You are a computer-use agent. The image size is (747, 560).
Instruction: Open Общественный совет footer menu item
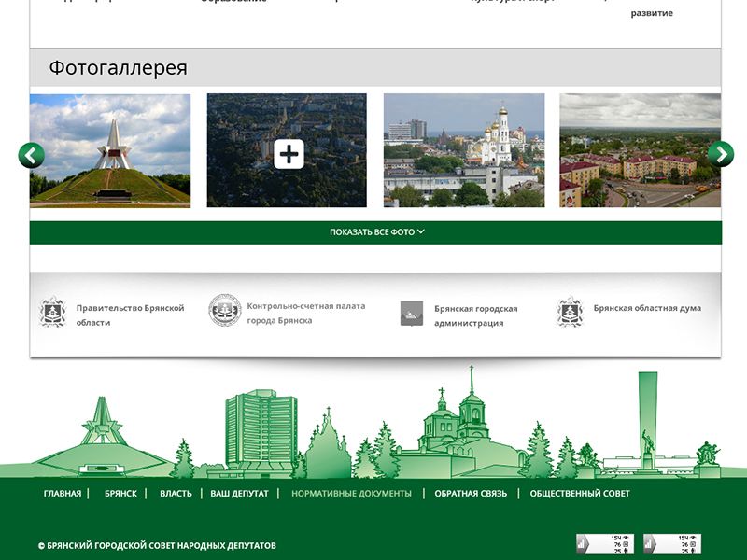[580, 494]
